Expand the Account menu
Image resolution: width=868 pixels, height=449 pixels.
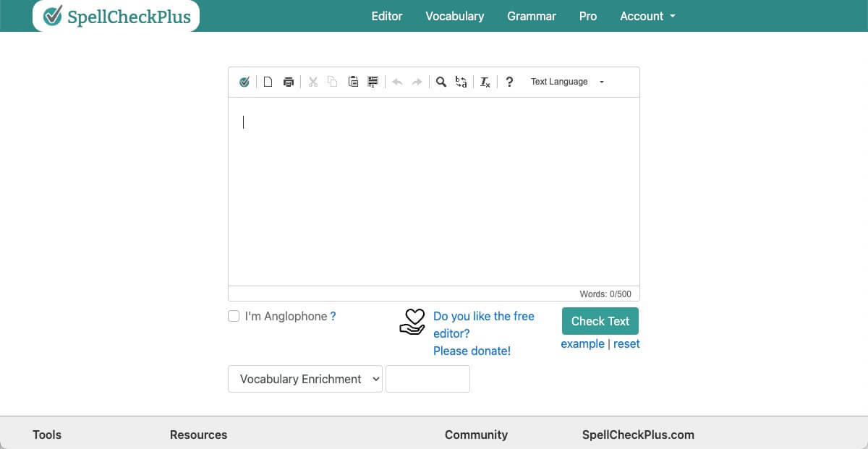pos(647,16)
